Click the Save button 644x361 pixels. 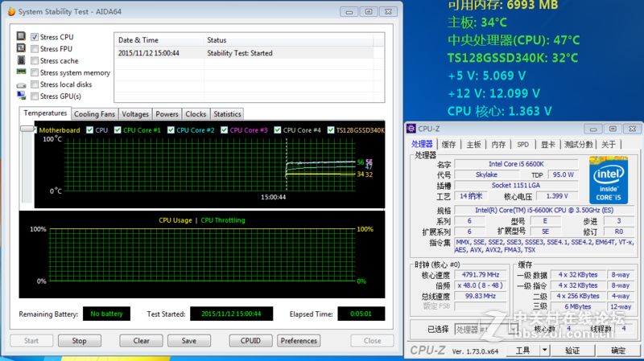coord(189,341)
